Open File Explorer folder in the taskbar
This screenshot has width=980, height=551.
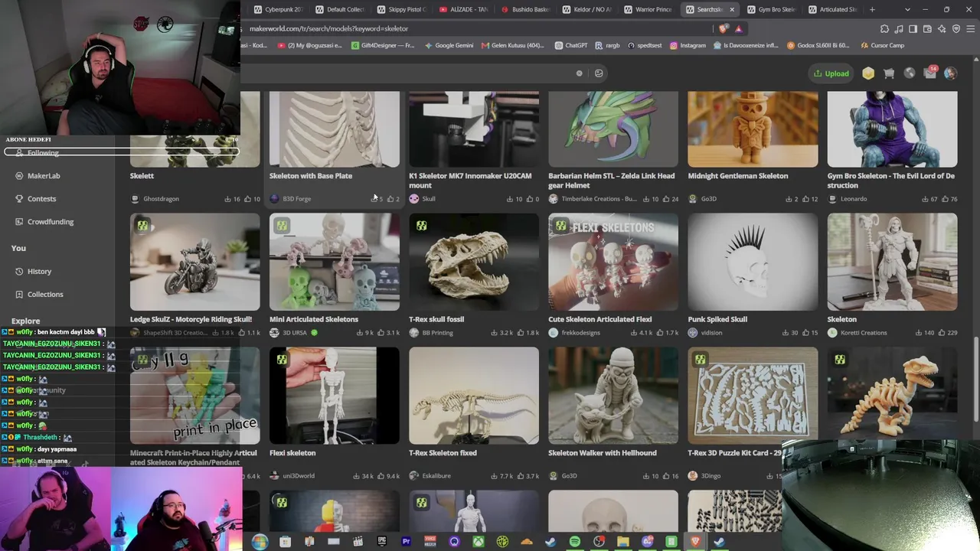click(623, 542)
